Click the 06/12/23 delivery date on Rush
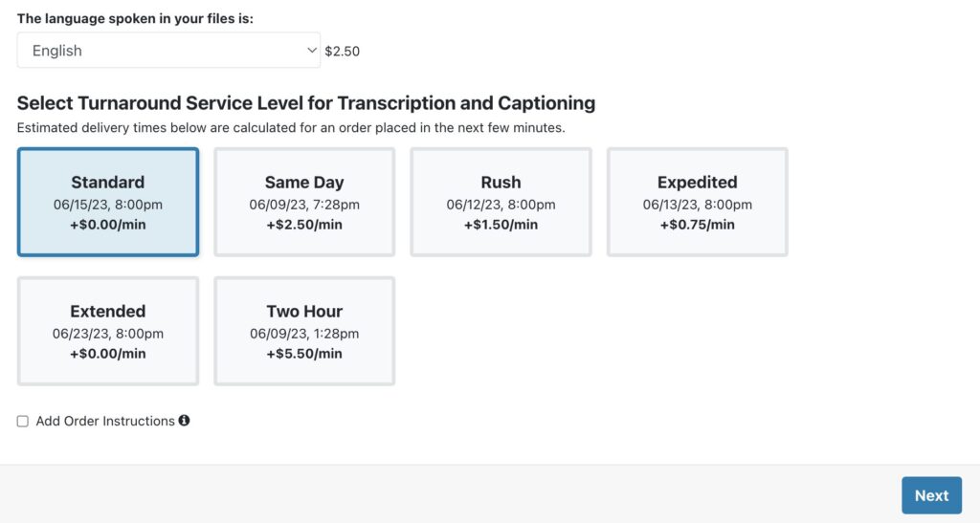The height and width of the screenshot is (523, 980). click(501, 205)
